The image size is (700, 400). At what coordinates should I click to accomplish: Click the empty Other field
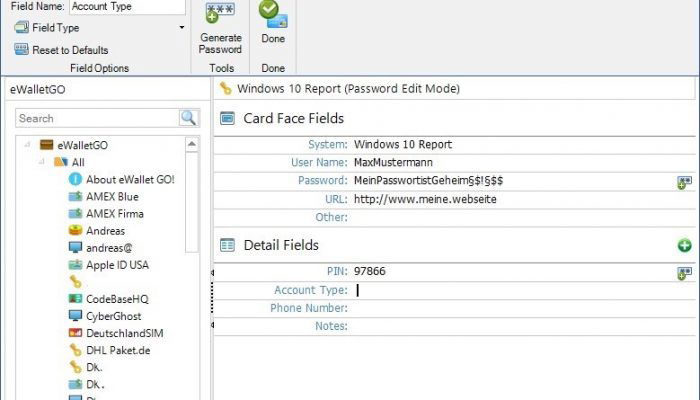(522, 217)
